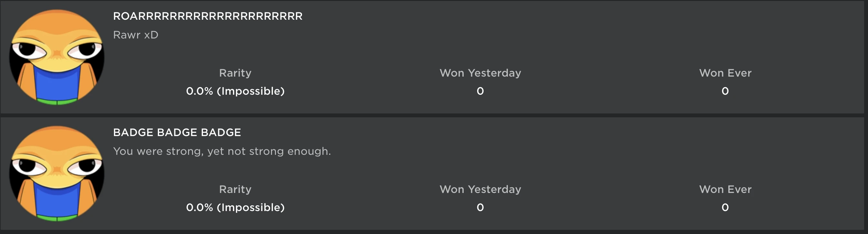
Task: Click Won Yesterday count for ROARRRRR badge
Action: click(x=480, y=91)
